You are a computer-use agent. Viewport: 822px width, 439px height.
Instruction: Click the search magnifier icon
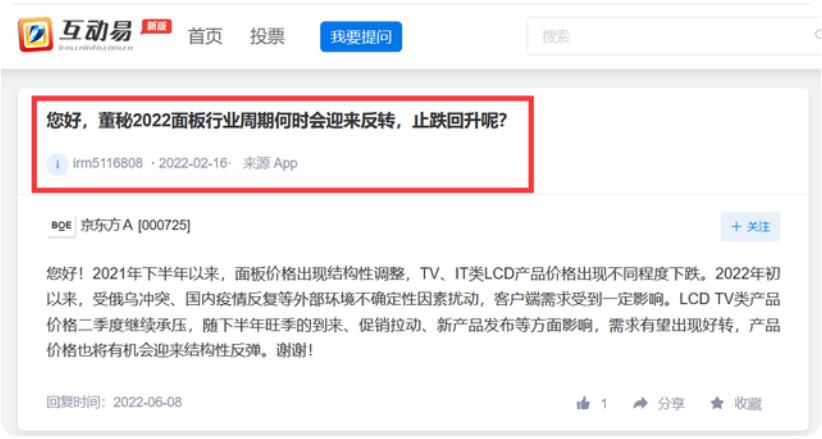click(x=818, y=35)
